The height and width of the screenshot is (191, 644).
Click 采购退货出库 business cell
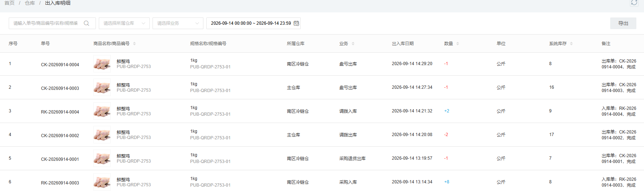[x=352, y=159]
